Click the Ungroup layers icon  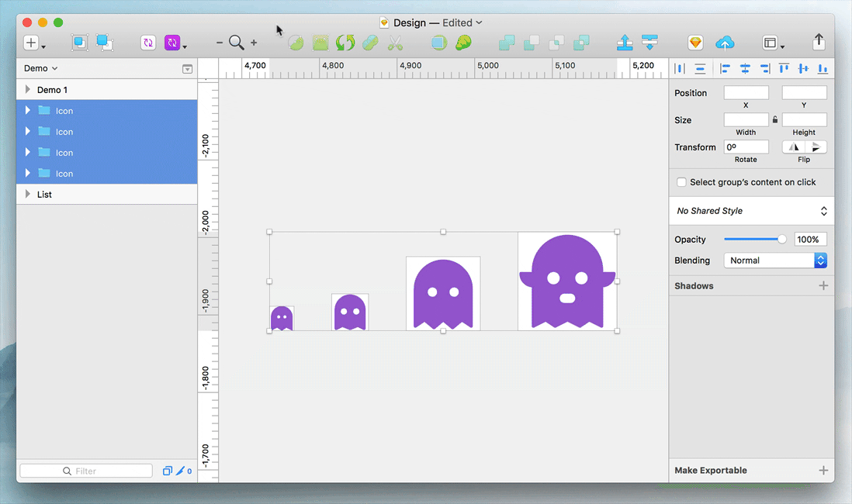point(104,43)
